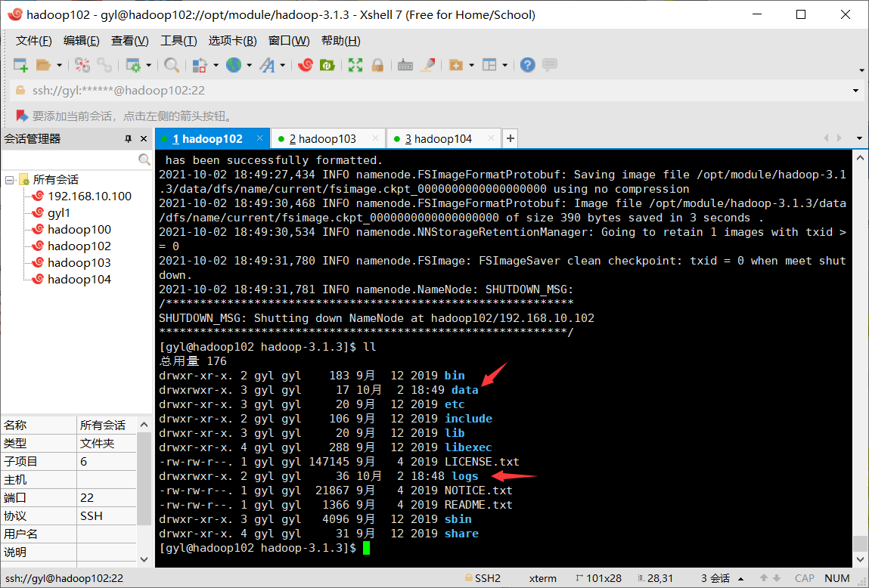
Task: Click the globe encoding icon
Action: [234, 65]
